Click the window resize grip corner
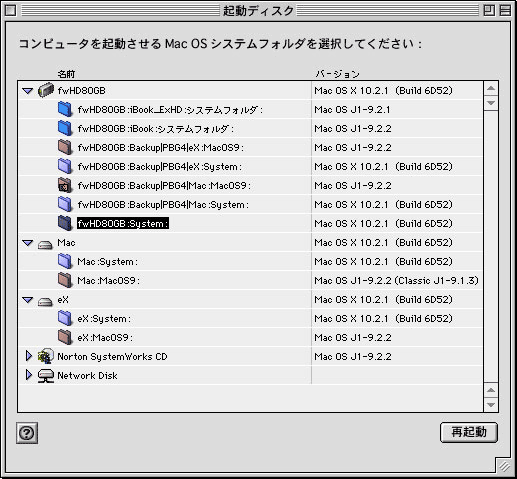The width and height of the screenshot is (517, 479). (x=504, y=466)
